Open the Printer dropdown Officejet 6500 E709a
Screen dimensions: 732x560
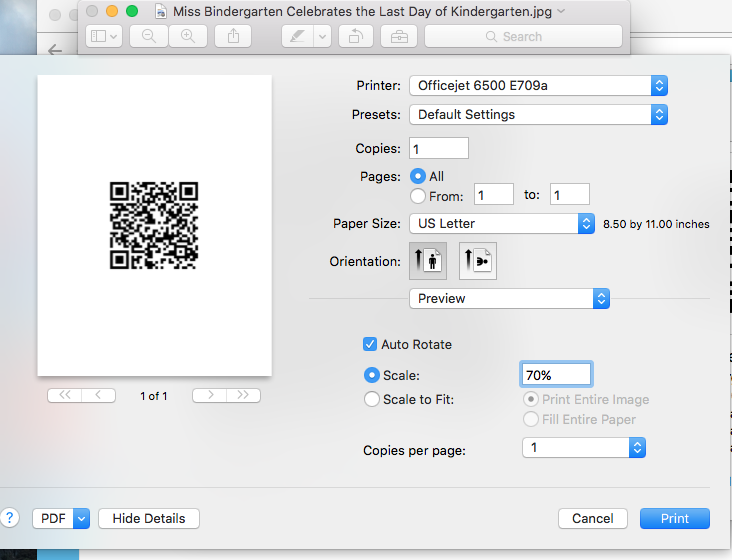tap(538, 86)
